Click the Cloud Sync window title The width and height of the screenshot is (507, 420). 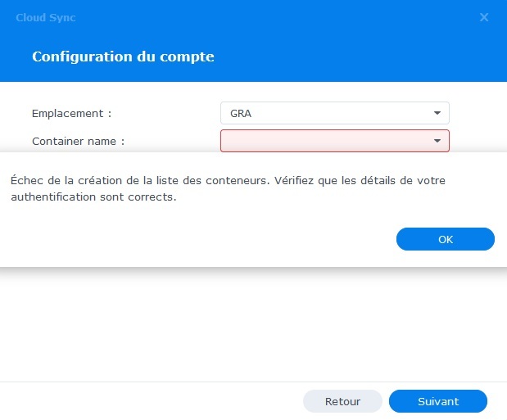(46, 17)
